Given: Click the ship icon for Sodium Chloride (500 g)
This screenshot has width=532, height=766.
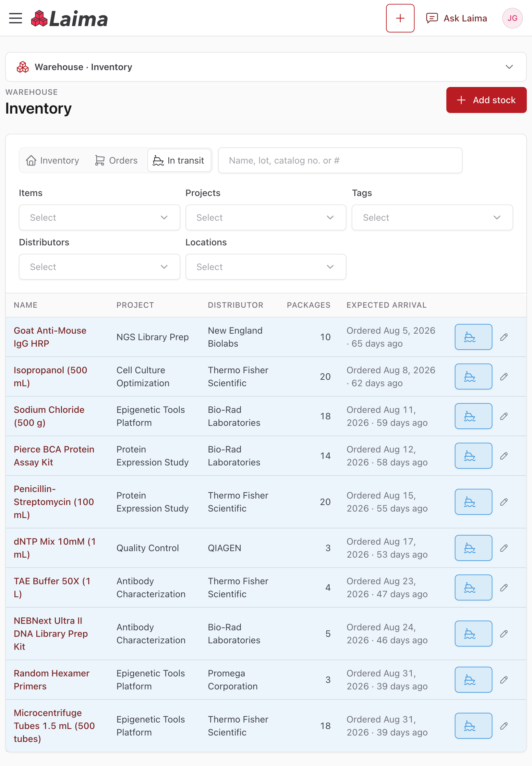Looking at the screenshot, I should 473,416.
